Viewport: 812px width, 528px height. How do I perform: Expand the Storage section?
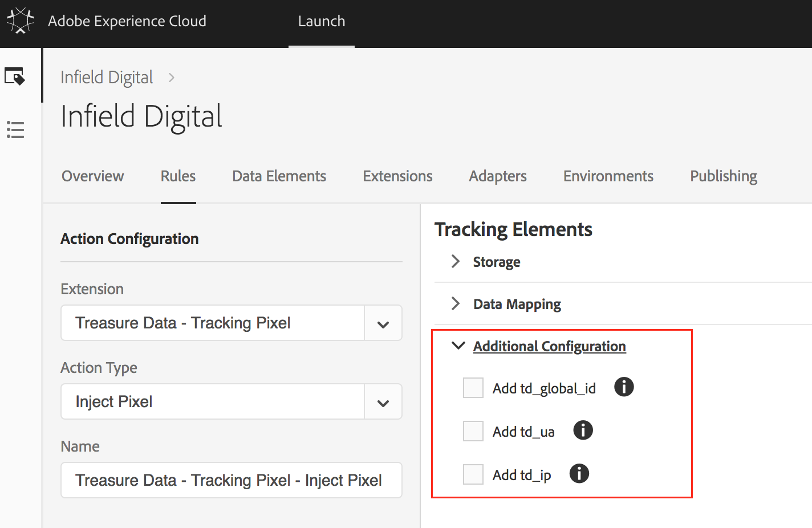pyautogui.click(x=455, y=261)
